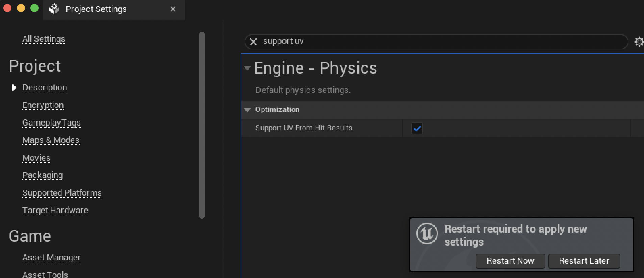
Task: Open Asset Manager under Game
Action: (x=51, y=258)
